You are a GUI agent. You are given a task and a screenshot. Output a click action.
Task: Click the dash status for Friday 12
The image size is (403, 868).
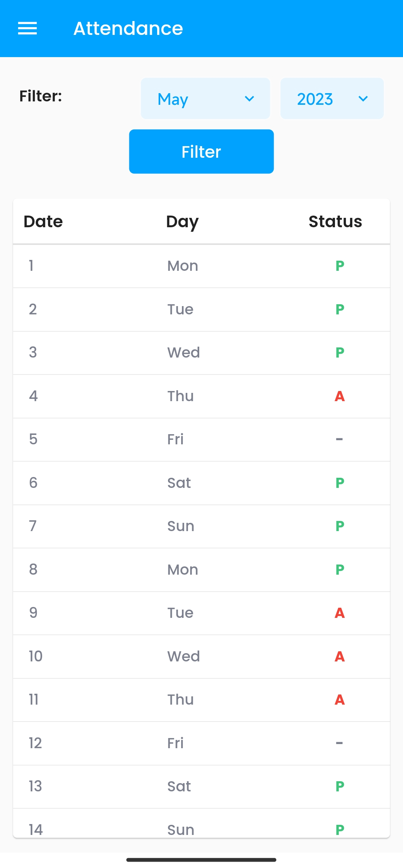coord(339,743)
